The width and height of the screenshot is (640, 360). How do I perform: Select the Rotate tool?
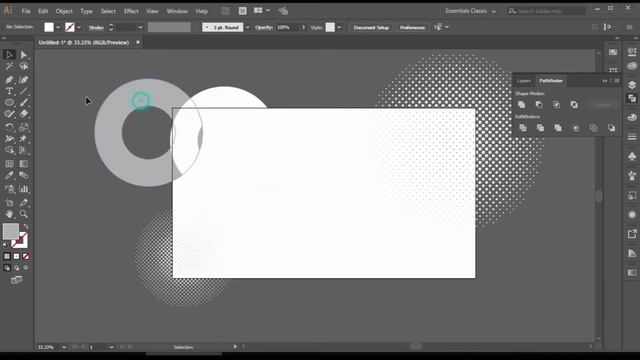coord(9,127)
